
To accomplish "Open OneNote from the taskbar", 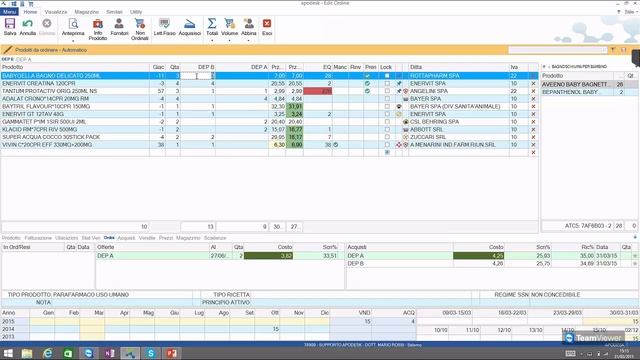I will click(x=109, y=353).
